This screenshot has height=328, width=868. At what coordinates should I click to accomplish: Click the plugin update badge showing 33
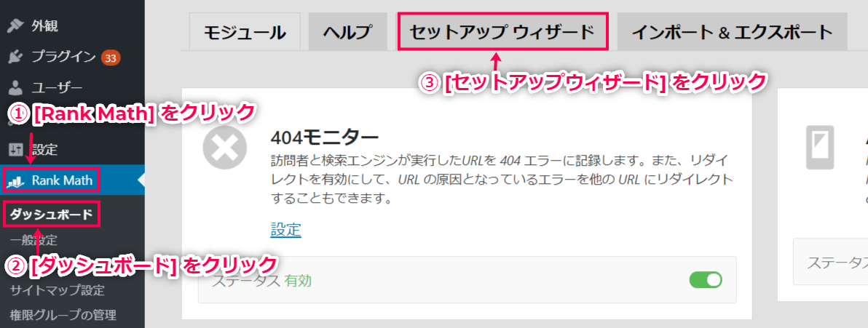point(111,57)
